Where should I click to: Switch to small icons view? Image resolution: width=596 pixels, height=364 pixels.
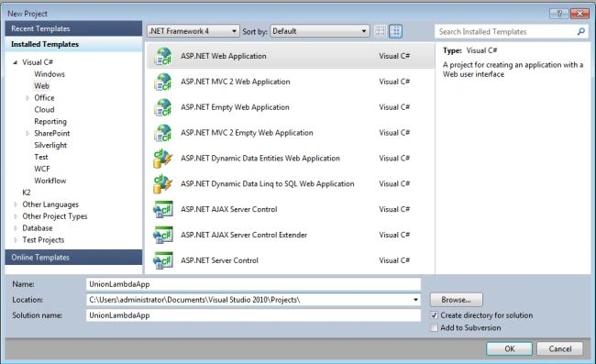click(x=381, y=31)
